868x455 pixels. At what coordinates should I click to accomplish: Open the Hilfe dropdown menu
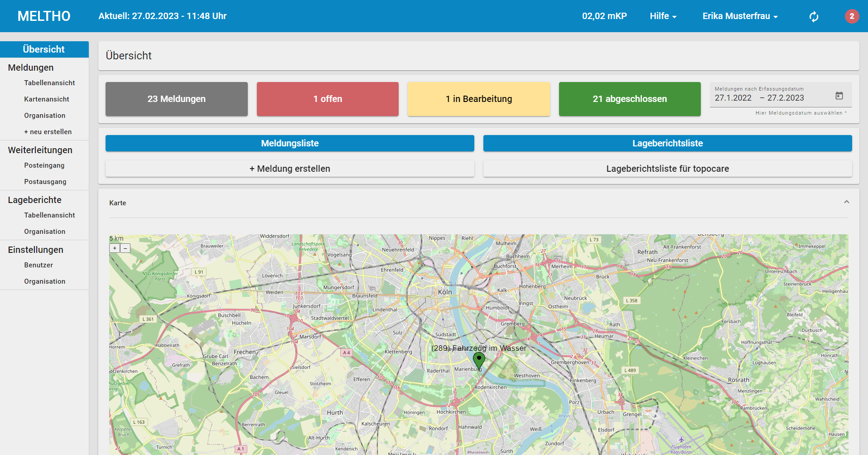click(663, 16)
